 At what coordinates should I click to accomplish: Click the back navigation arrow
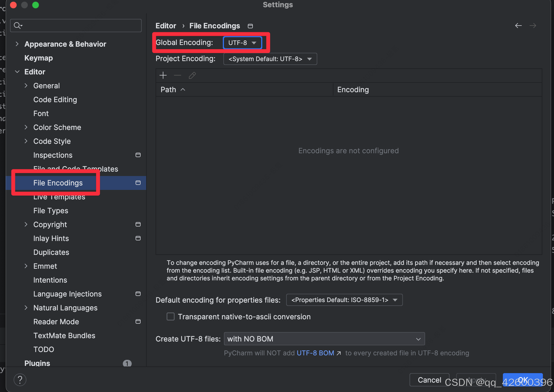coord(518,26)
